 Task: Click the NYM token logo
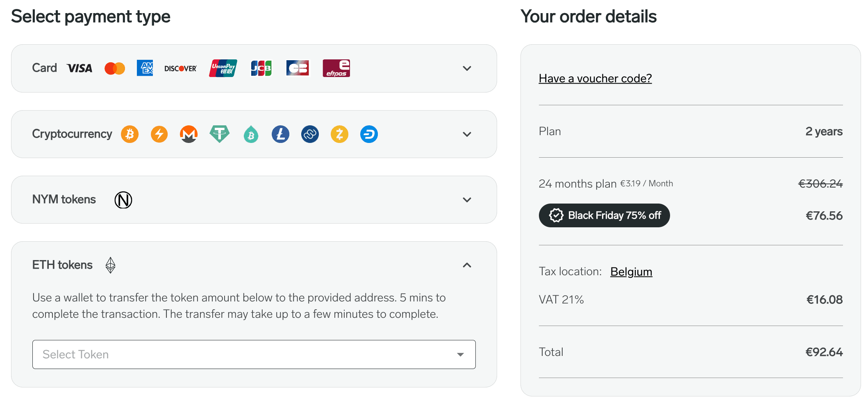tap(123, 200)
